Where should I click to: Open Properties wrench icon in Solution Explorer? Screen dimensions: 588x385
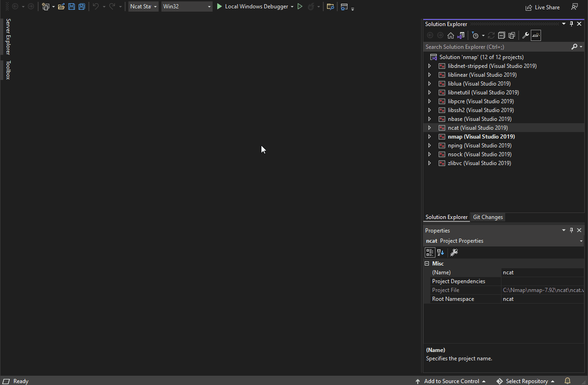(525, 35)
